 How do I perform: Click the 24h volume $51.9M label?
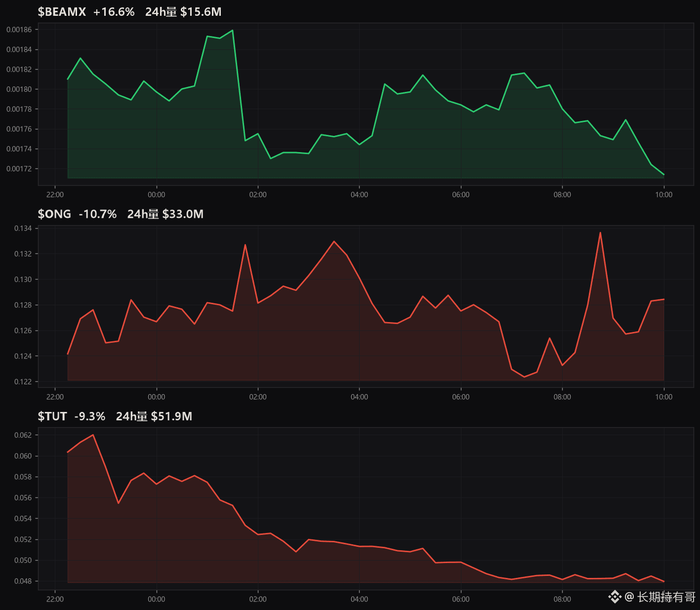pyautogui.click(x=154, y=416)
